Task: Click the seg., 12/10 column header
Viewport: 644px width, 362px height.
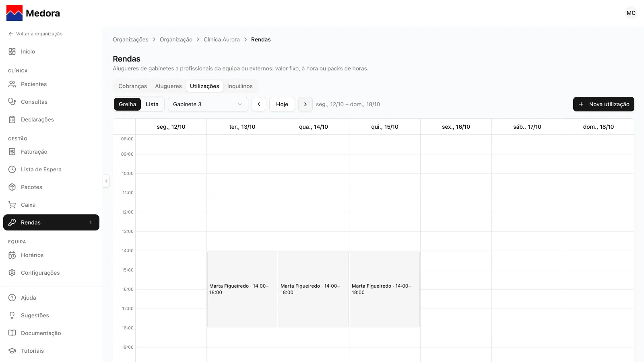Action: tap(171, 127)
